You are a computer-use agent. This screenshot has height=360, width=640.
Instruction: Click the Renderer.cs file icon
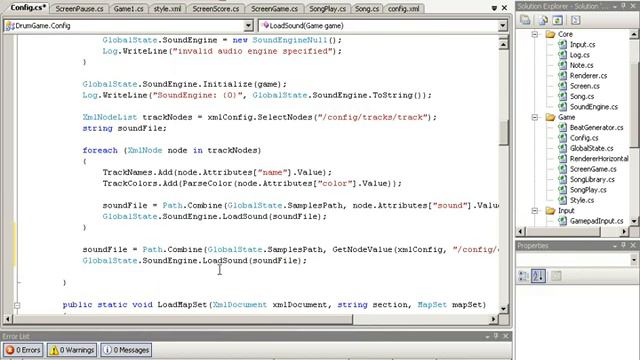point(562,76)
